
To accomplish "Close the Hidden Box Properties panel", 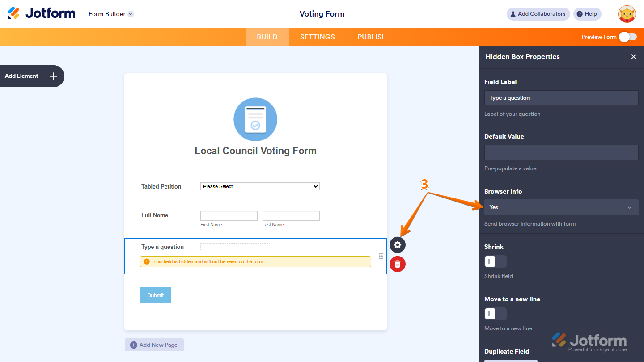I will (x=634, y=57).
